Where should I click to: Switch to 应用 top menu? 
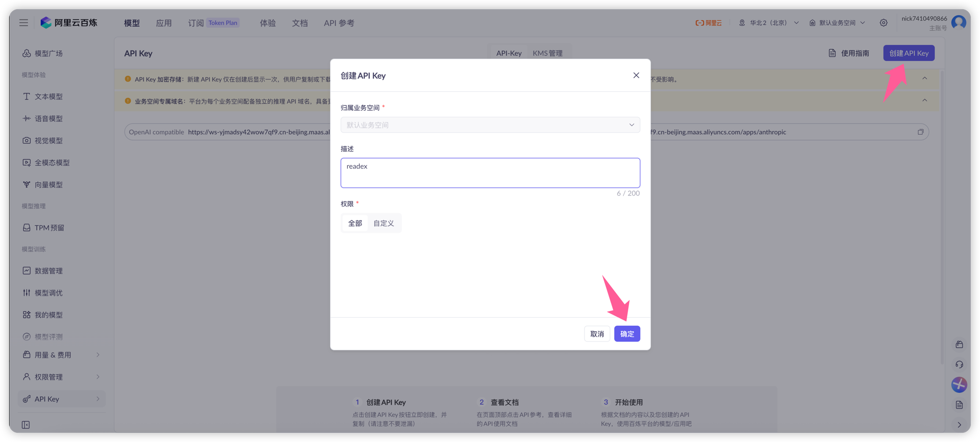164,23
